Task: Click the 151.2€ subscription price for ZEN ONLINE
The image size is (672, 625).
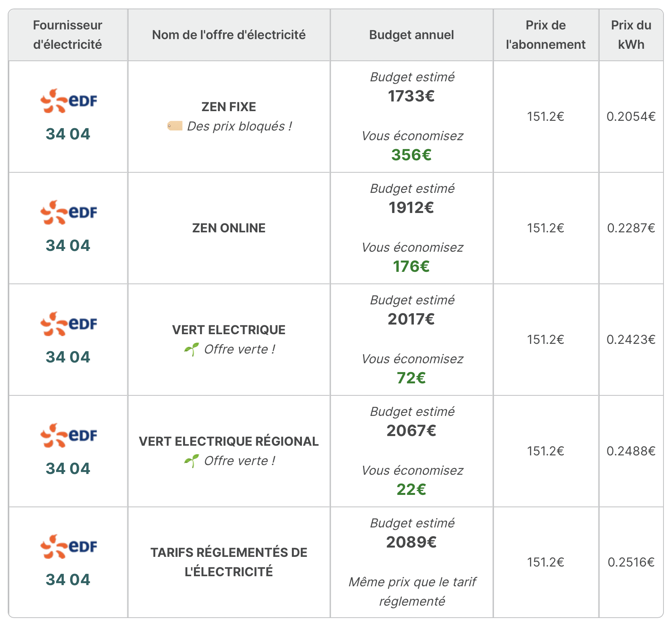Action: (546, 228)
